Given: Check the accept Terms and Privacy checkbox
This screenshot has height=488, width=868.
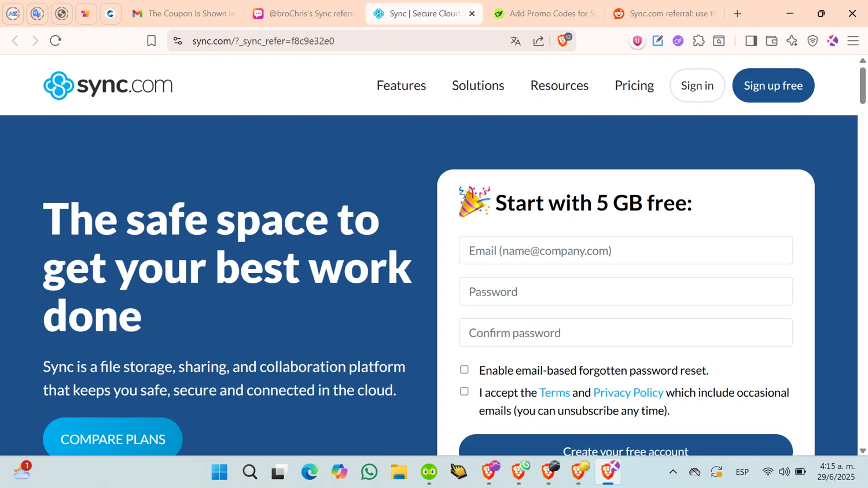Looking at the screenshot, I should pos(464,391).
